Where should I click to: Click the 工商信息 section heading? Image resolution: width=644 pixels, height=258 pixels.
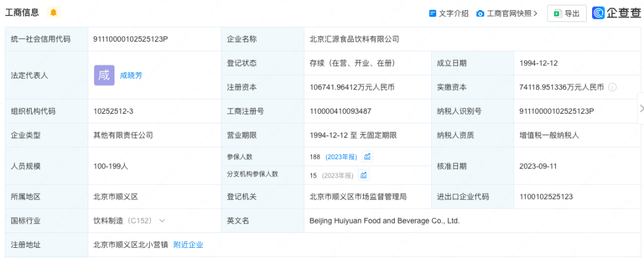coord(22,13)
